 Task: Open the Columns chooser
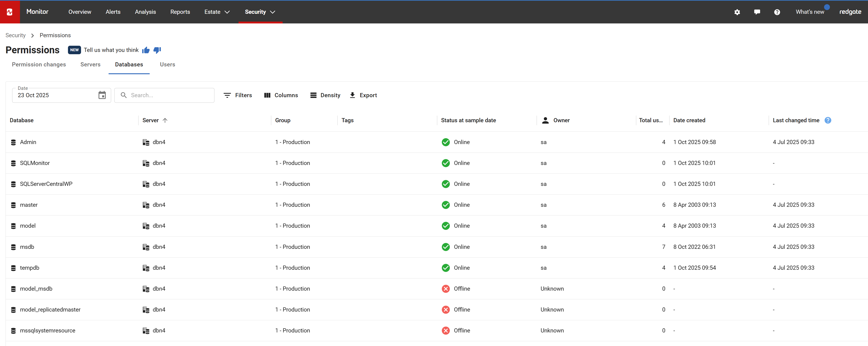pyautogui.click(x=281, y=95)
